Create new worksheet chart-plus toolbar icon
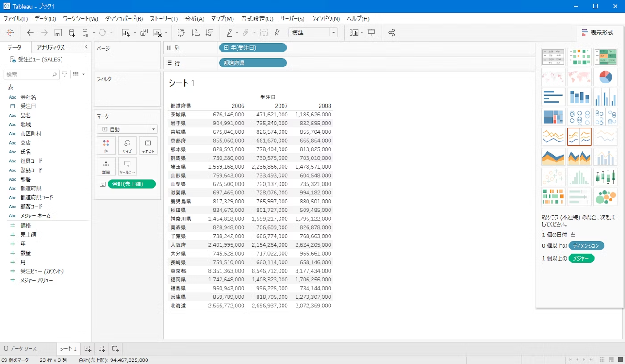 click(x=126, y=33)
